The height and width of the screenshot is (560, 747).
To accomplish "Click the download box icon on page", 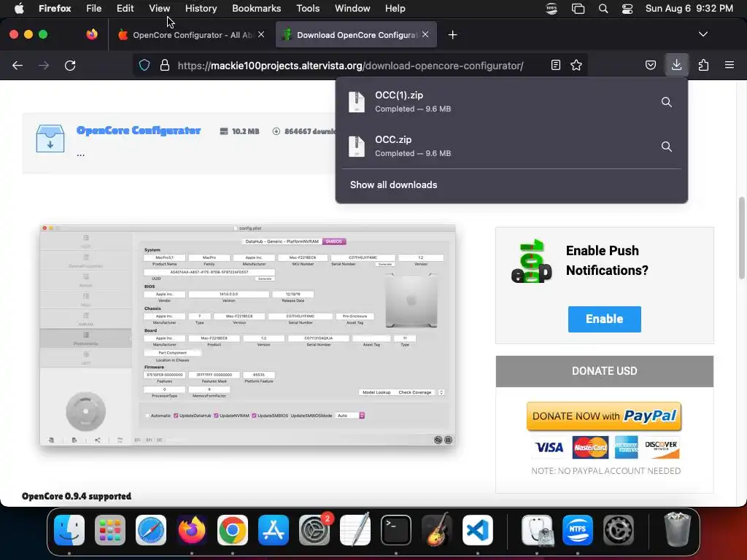I will click(50, 139).
